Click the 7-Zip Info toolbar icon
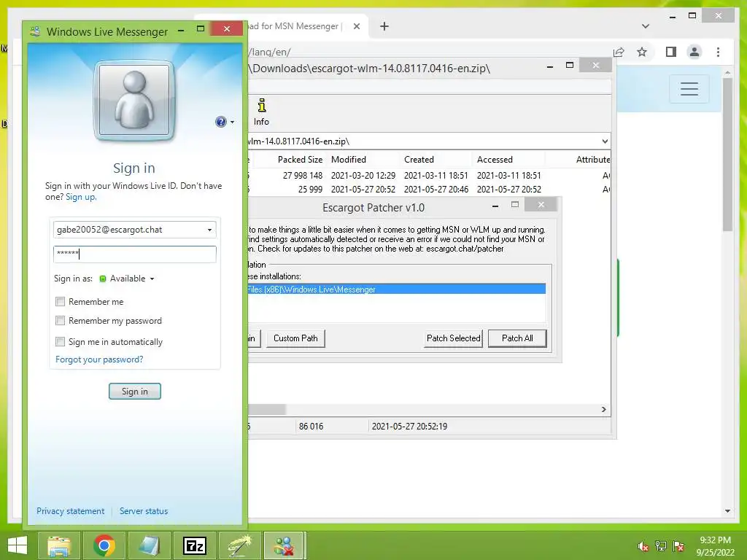Image resolution: width=747 pixels, height=560 pixels. 261,112
